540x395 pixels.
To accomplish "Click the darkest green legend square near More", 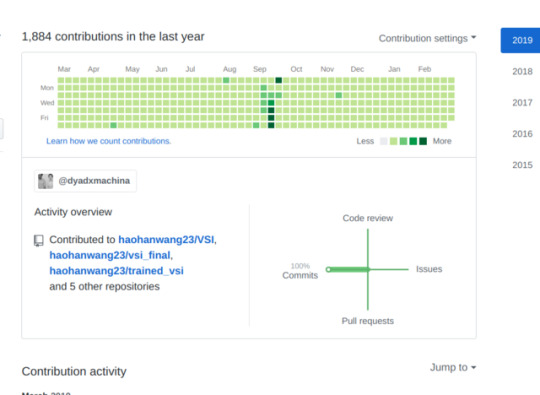I will 423,141.
